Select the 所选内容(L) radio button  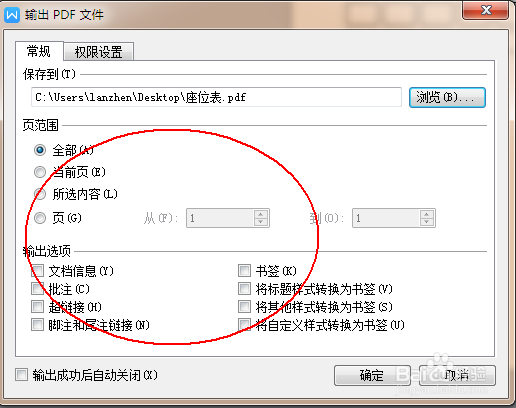pyautogui.click(x=40, y=194)
